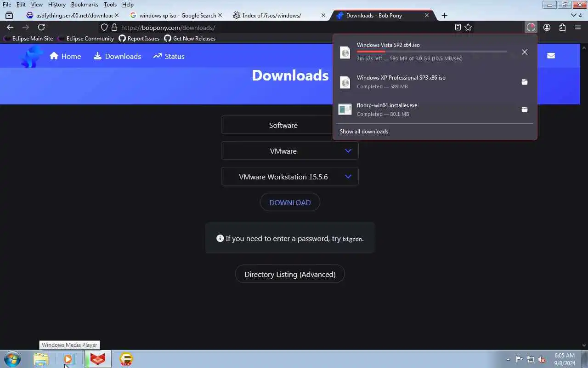Screen dimensions: 588x368
Task: Open the sidebar panel icon left of tabs
Action: pos(9,15)
